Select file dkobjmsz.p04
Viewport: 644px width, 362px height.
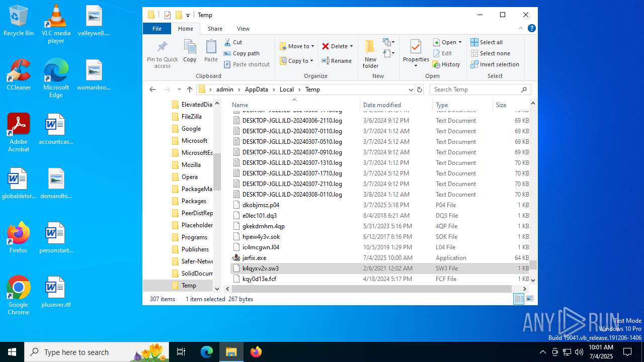(x=261, y=205)
